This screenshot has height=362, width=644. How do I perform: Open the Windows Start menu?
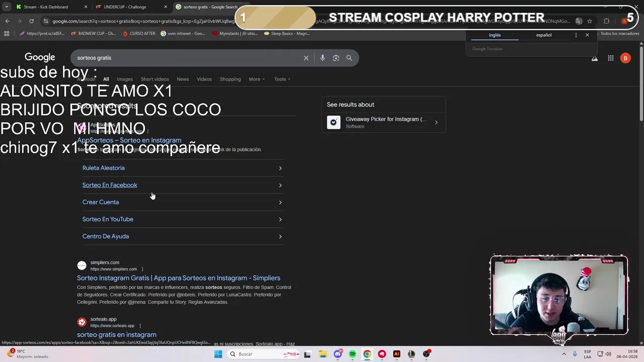218,354
